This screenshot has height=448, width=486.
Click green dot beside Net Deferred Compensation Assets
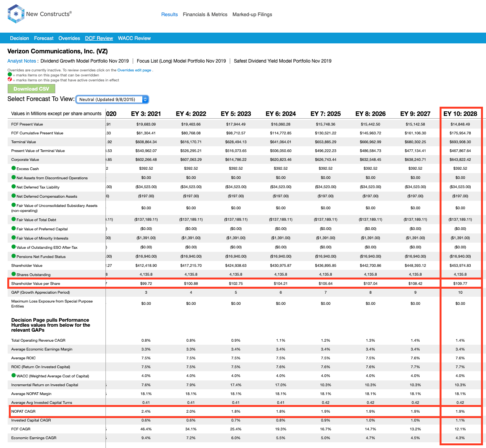tap(13, 196)
